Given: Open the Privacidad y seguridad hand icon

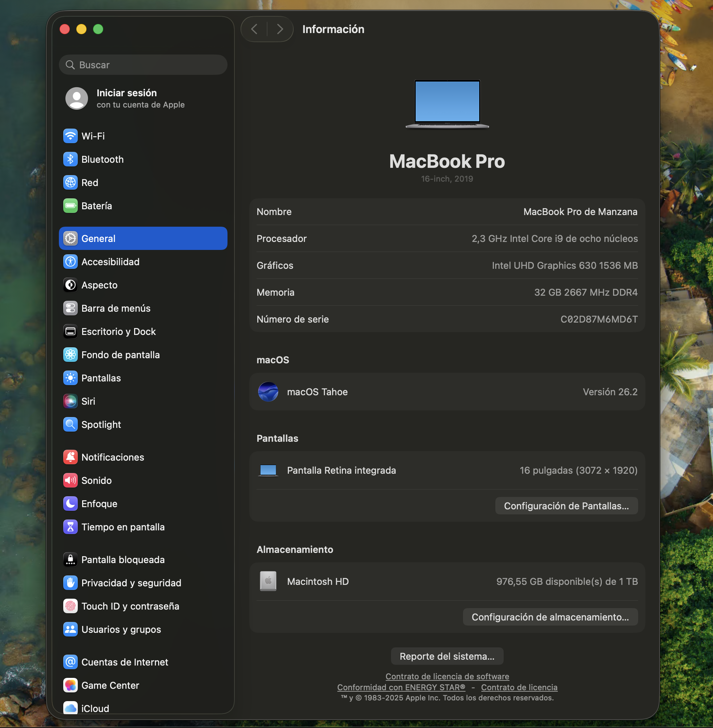Looking at the screenshot, I should tap(71, 582).
